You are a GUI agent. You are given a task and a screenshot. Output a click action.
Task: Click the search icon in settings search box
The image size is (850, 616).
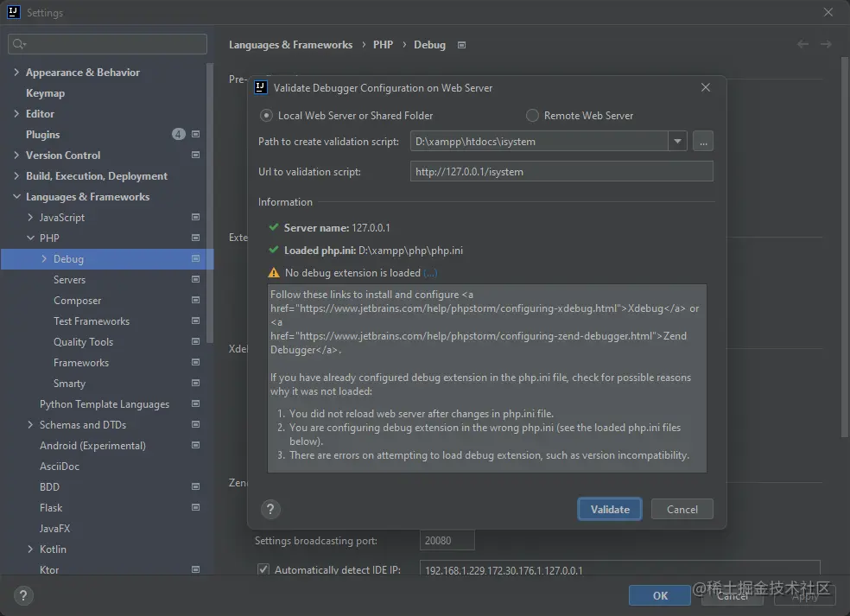(x=19, y=44)
